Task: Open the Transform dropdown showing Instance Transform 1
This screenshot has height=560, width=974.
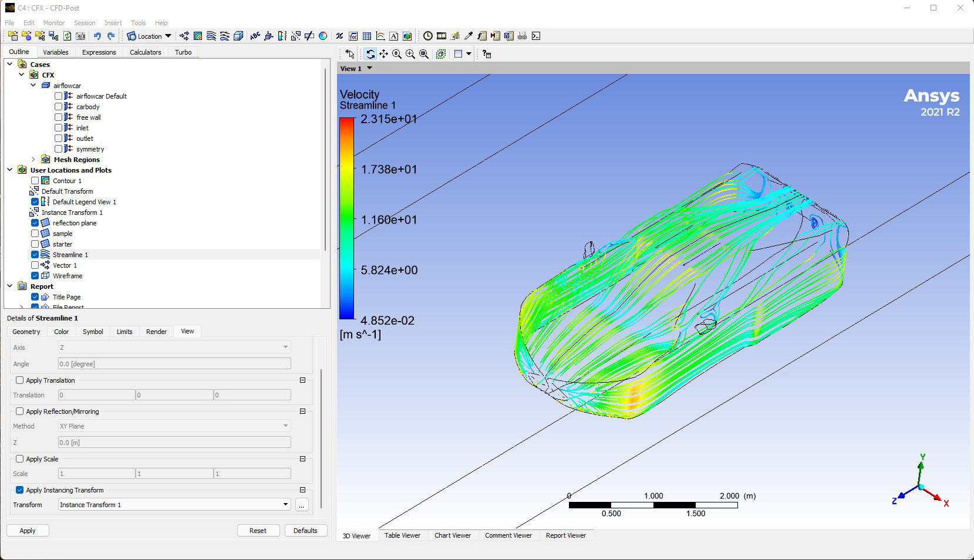Action: point(174,505)
